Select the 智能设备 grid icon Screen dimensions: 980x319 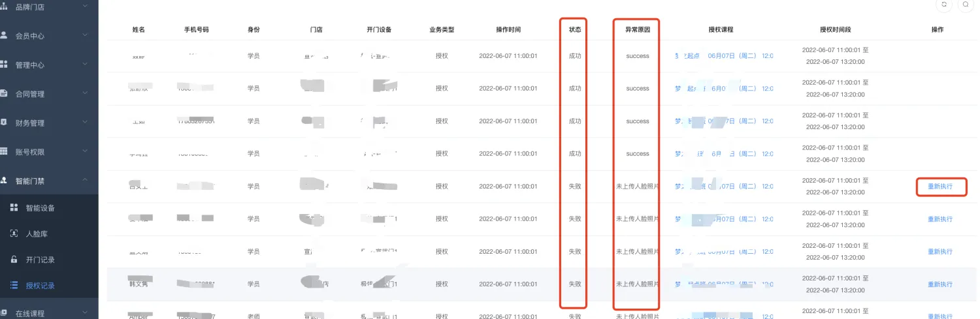[14, 207]
